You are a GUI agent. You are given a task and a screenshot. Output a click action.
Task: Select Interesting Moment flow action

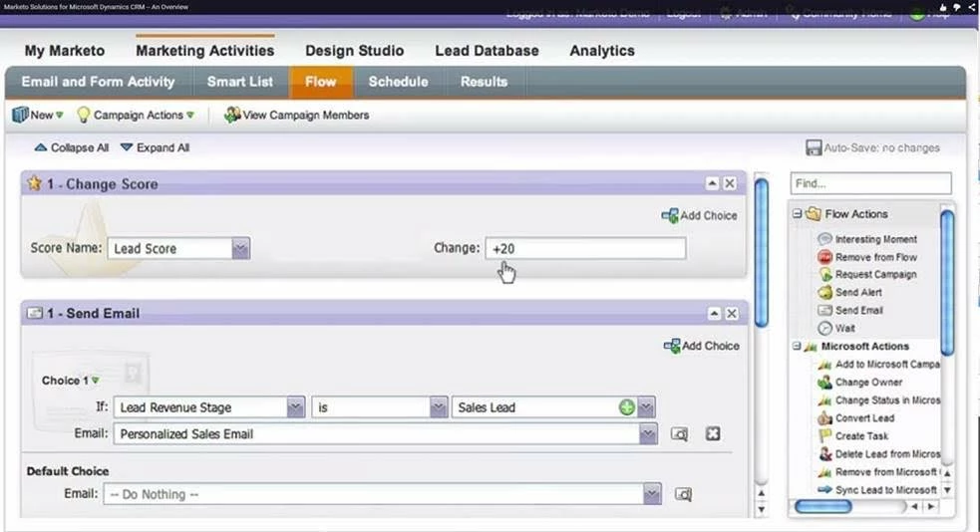coord(867,239)
